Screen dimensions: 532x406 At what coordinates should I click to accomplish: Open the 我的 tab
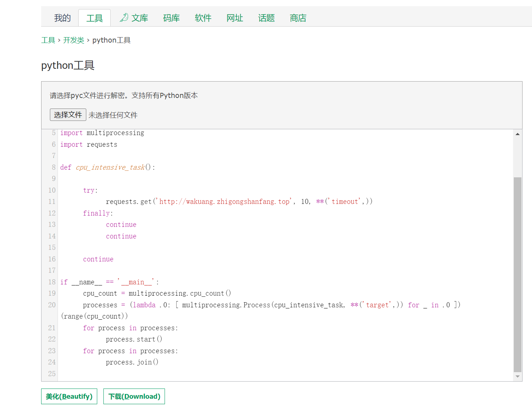click(x=62, y=18)
